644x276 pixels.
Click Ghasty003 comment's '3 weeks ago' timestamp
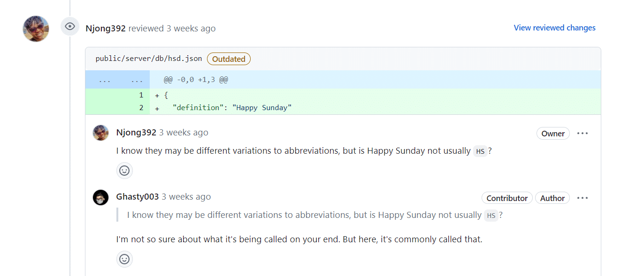tap(186, 197)
